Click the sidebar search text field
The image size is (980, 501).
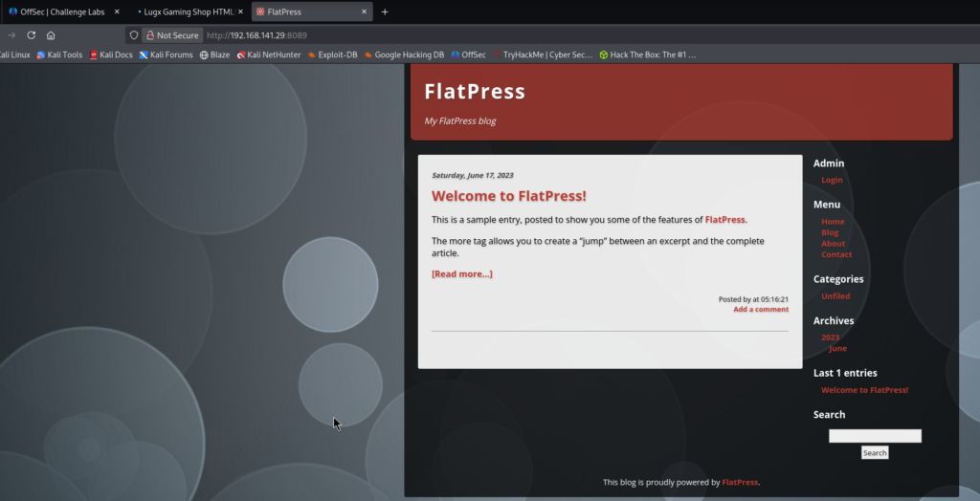point(875,436)
